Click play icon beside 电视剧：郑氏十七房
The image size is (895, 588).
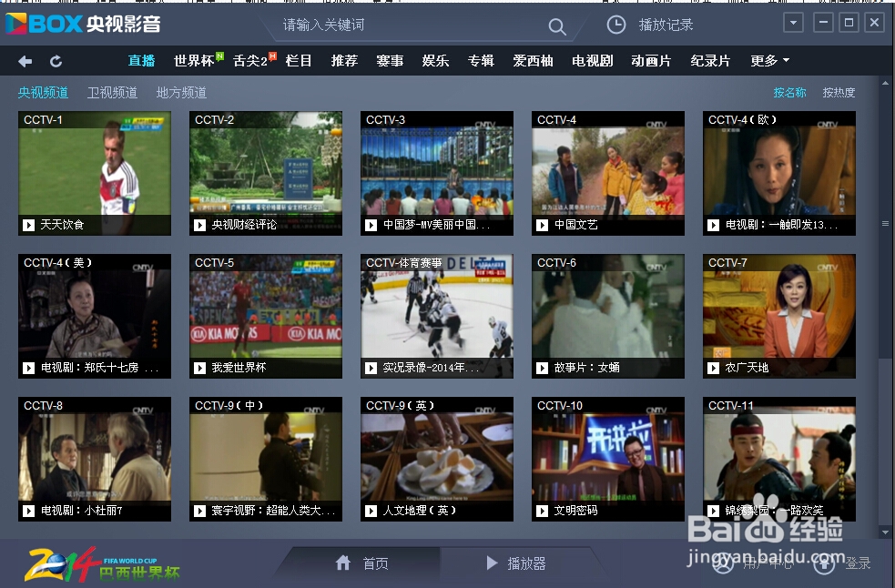[28, 369]
